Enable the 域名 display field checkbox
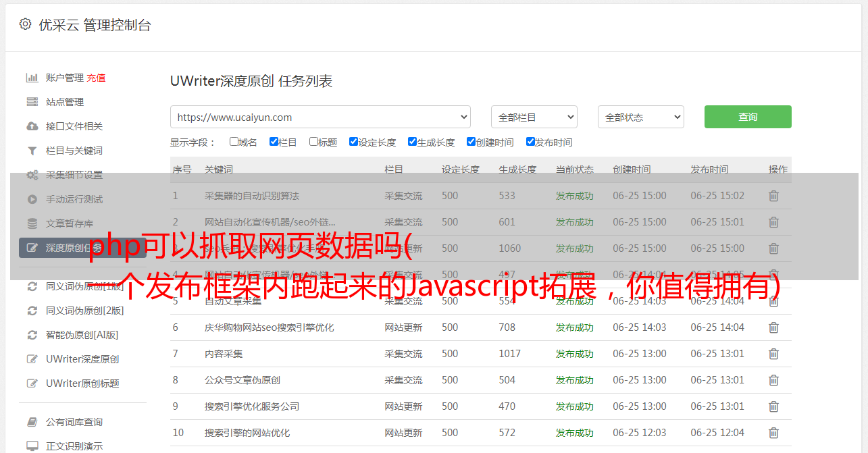868x453 pixels. [234, 142]
